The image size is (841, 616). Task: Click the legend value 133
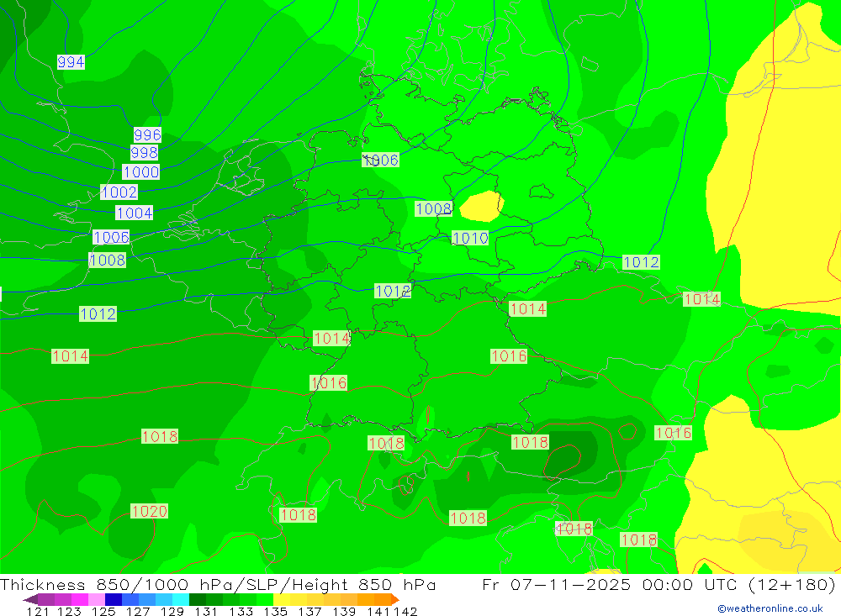click(x=241, y=612)
